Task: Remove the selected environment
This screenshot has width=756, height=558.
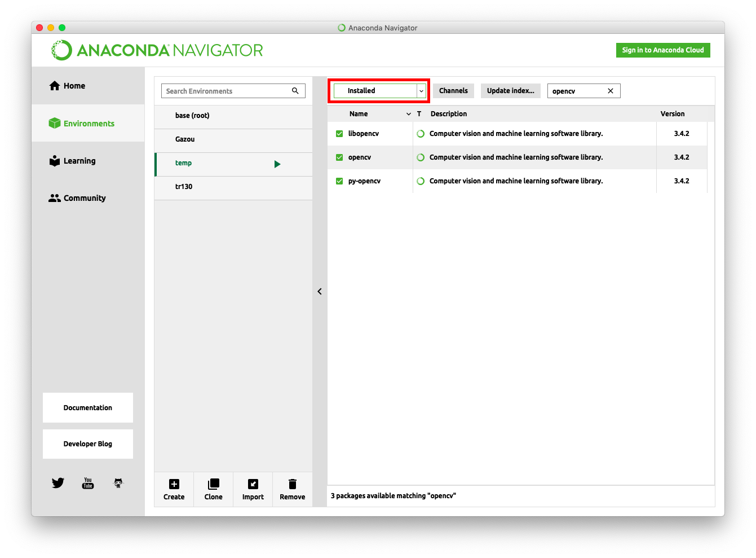Action: 293,489
